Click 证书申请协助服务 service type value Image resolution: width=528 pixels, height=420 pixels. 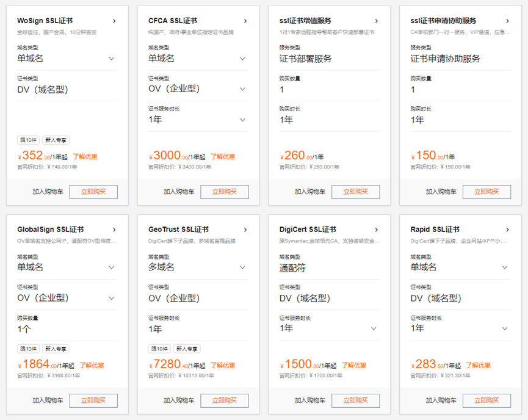[445, 59]
